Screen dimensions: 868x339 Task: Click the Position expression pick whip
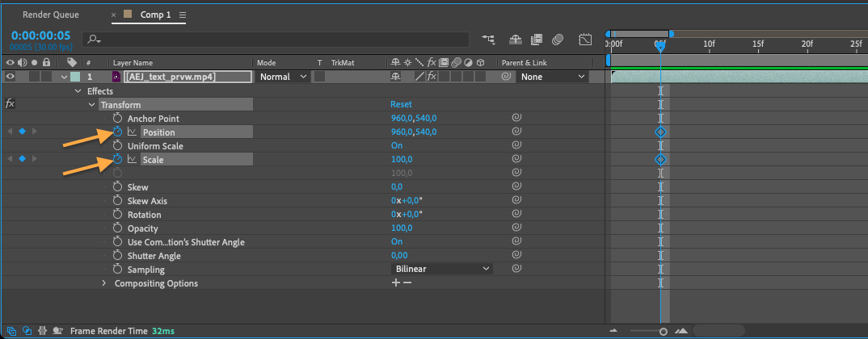click(516, 132)
